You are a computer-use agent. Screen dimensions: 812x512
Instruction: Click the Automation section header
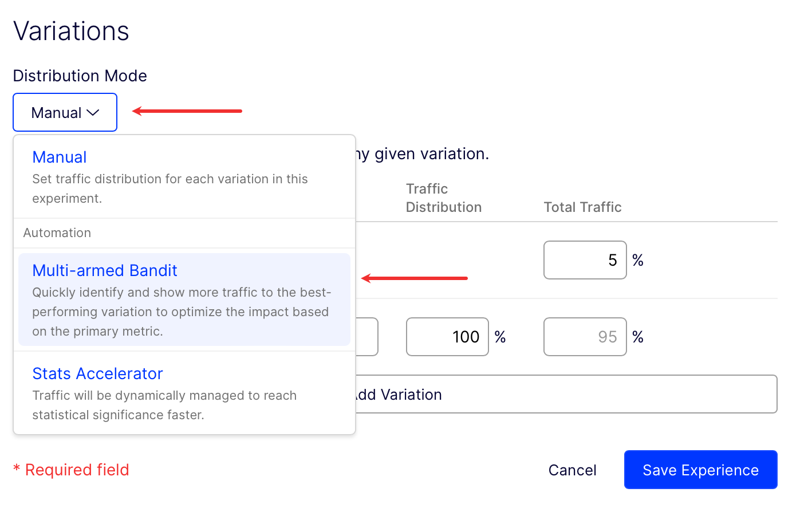pyautogui.click(x=57, y=233)
